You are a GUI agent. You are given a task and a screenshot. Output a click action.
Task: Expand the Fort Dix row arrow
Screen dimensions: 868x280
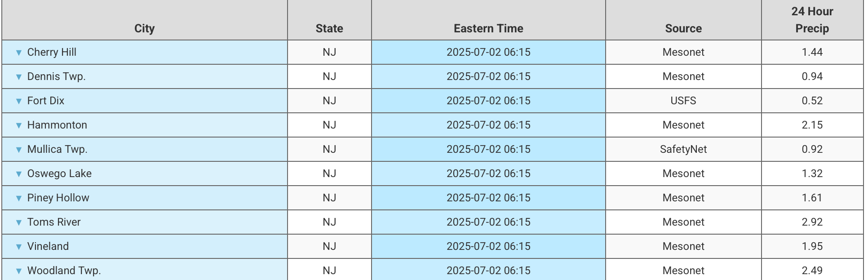[x=19, y=101]
